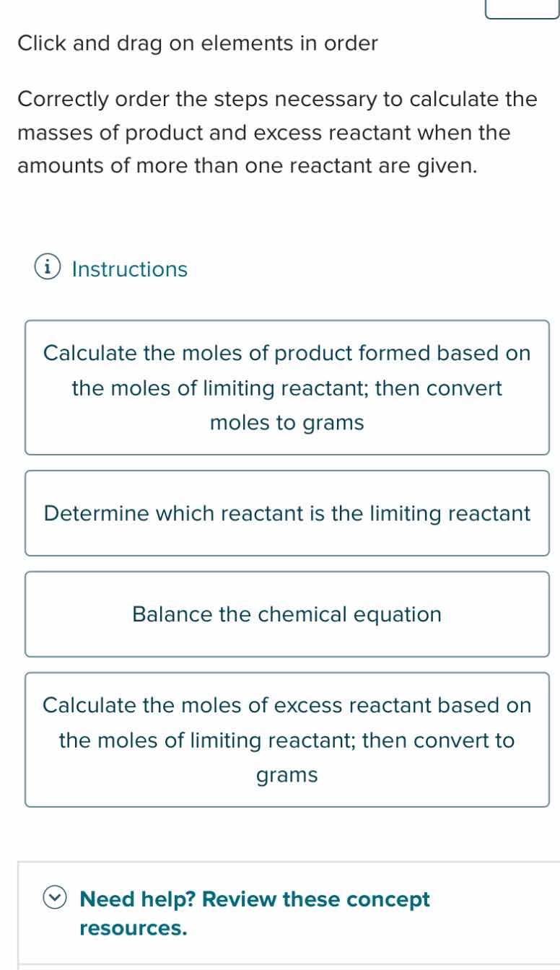Click the Determine limiting reactant card
The image size is (560, 970).
(287, 513)
